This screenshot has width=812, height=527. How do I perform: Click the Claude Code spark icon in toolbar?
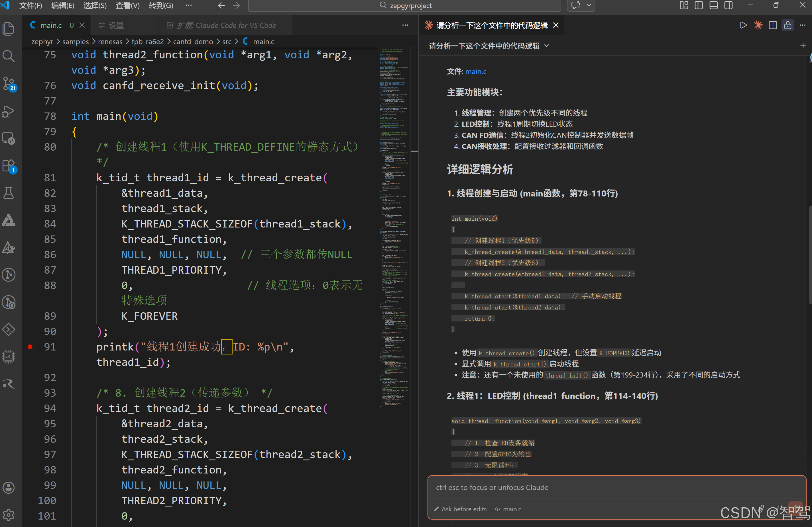[758, 25]
